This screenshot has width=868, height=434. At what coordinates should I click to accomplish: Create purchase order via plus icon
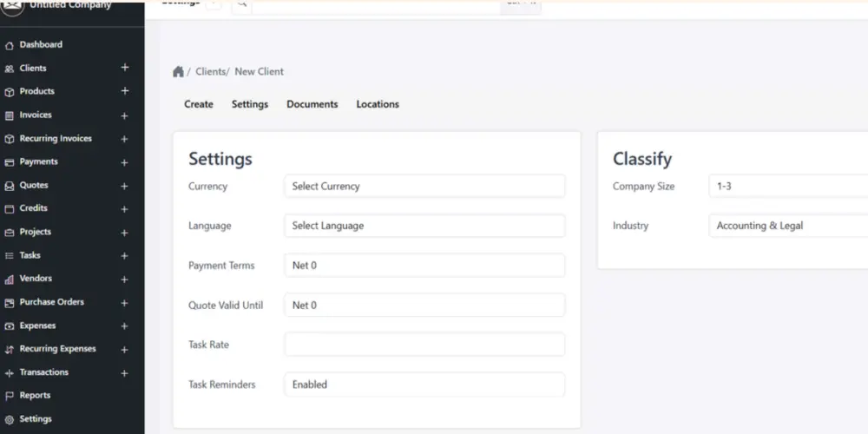(124, 303)
